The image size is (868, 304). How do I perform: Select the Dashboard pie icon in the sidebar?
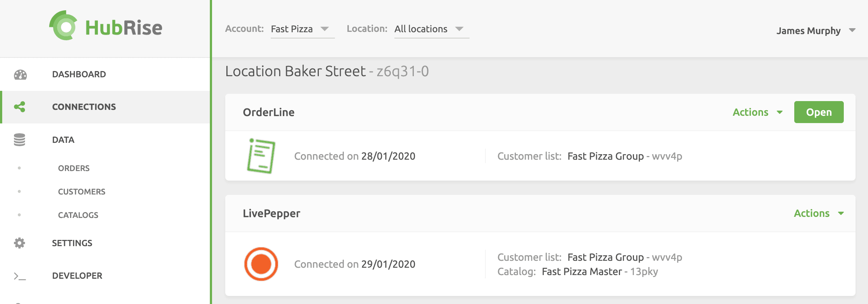[x=20, y=74]
